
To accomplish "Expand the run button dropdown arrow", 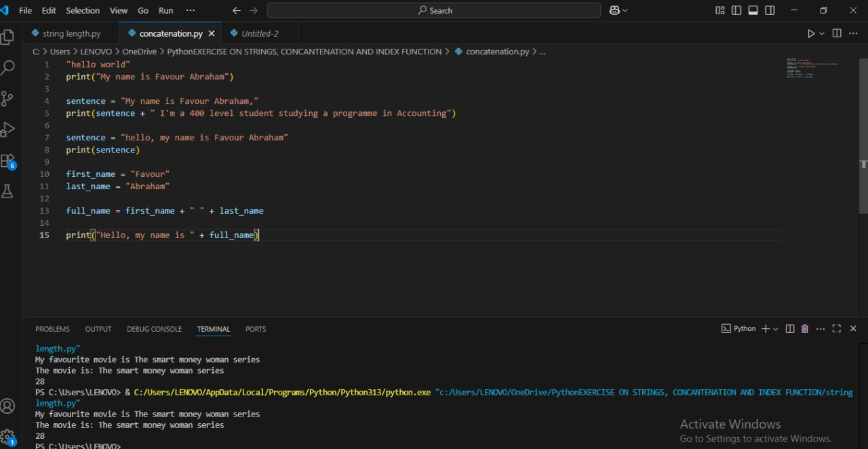I will (822, 33).
